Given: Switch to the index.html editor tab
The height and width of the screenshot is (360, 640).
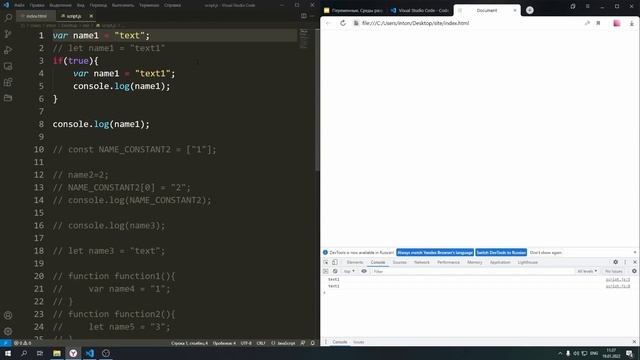Looking at the screenshot, I should (x=36, y=16).
